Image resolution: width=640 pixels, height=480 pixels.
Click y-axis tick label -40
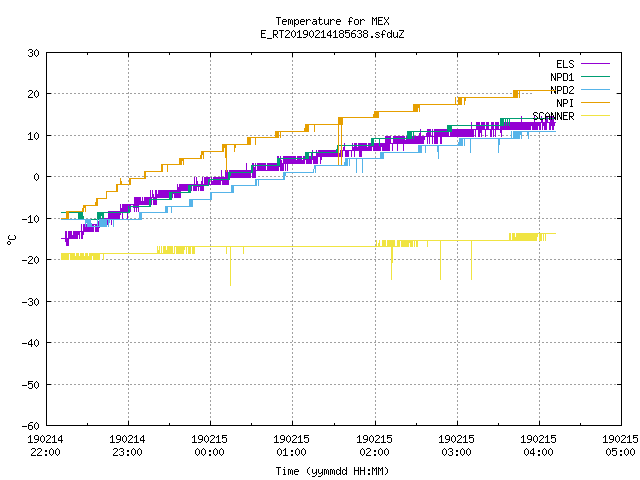click(x=31, y=343)
